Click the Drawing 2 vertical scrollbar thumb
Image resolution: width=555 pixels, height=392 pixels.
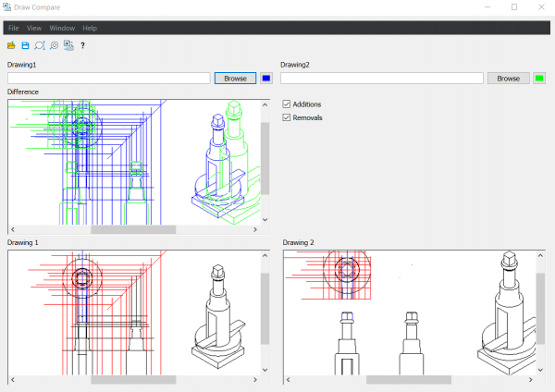point(540,309)
